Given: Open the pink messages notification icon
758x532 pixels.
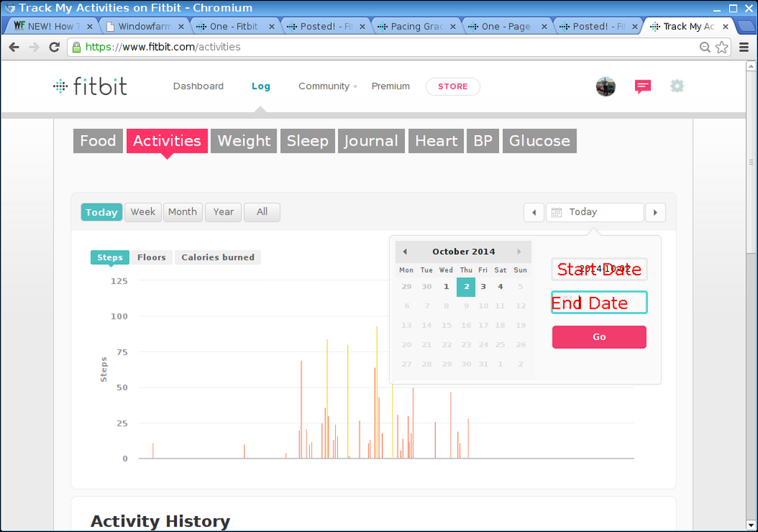Looking at the screenshot, I should point(643,87).
